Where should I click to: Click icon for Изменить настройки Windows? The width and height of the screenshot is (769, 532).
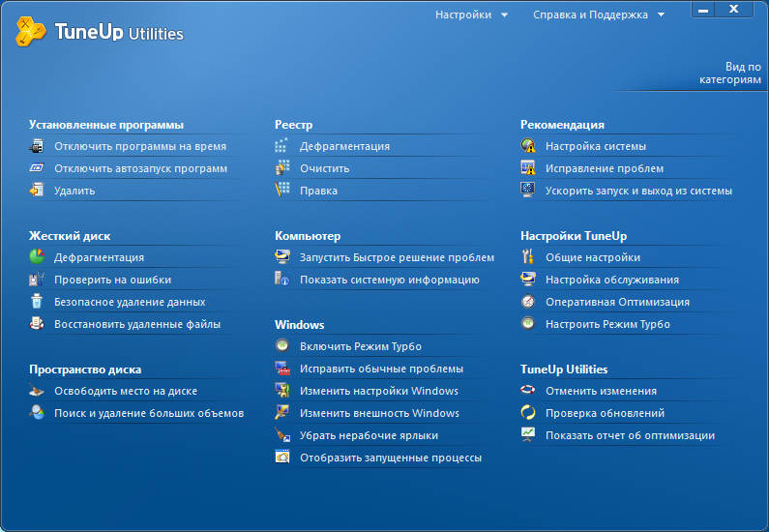(282, 391)
